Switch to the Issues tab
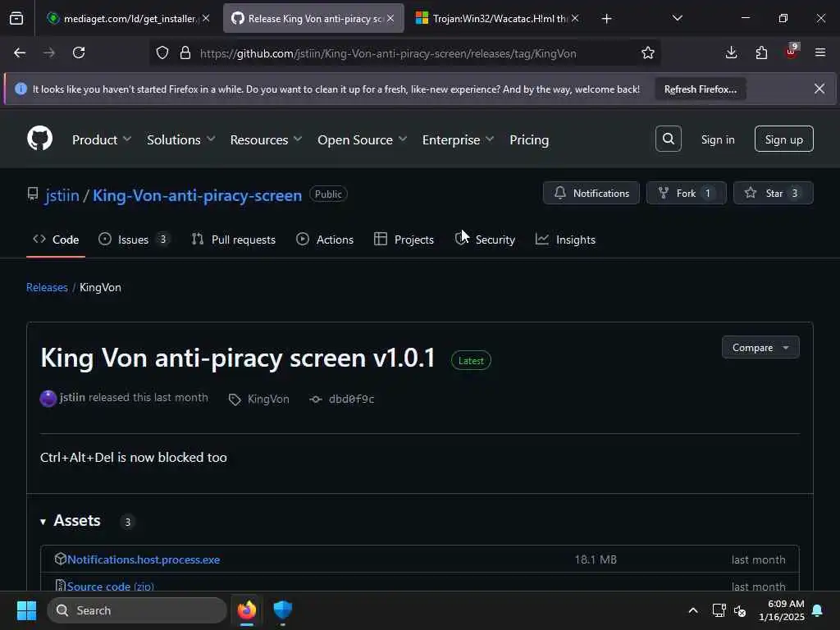The image size is (840, 630). (134, 240)
